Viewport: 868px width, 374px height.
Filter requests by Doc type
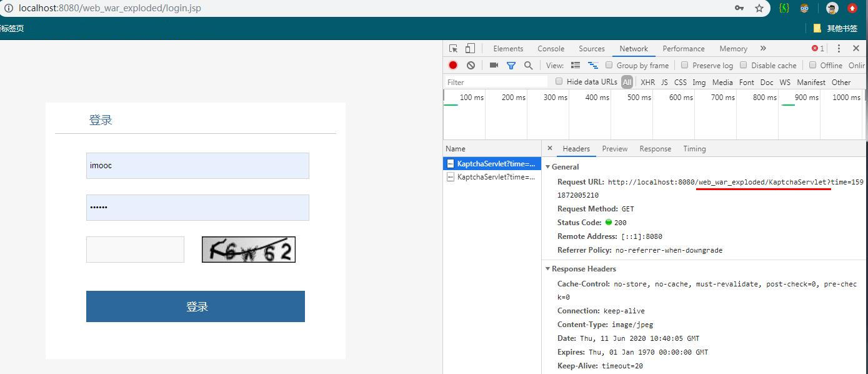point(767,82)
